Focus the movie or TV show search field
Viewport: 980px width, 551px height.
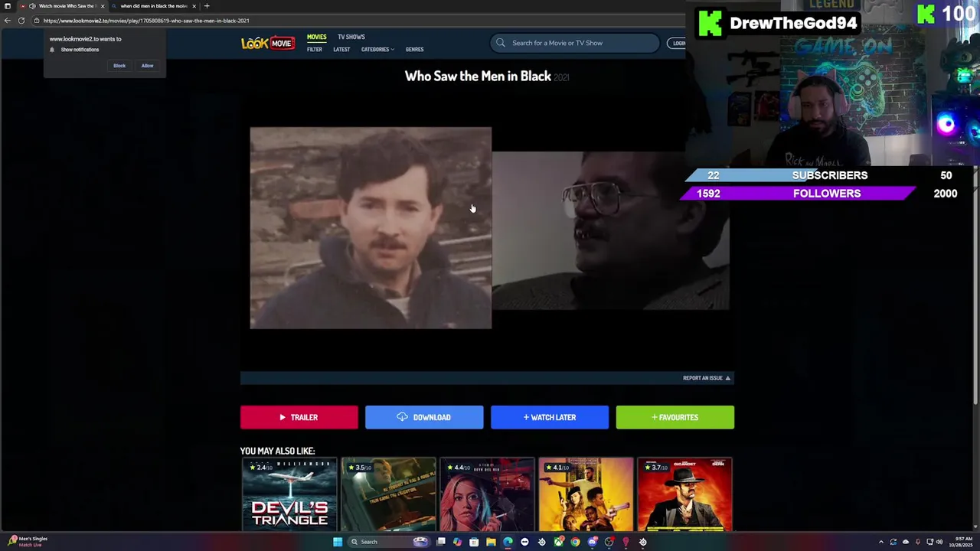pyautogui.click(x=575, y=43)
